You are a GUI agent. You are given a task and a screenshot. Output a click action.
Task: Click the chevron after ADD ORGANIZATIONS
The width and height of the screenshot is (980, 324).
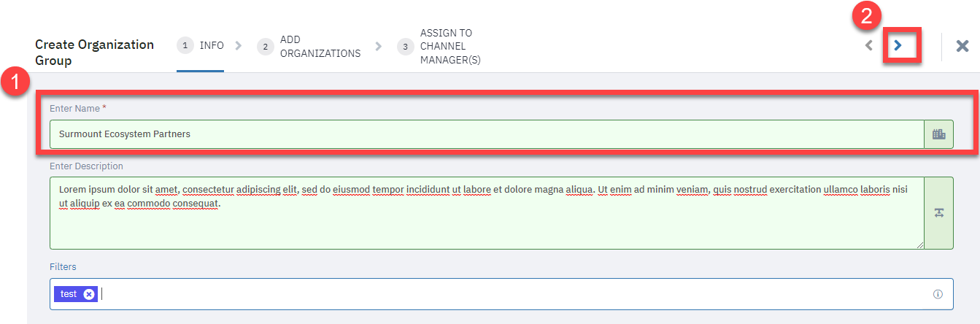click(x=378, y=46)
